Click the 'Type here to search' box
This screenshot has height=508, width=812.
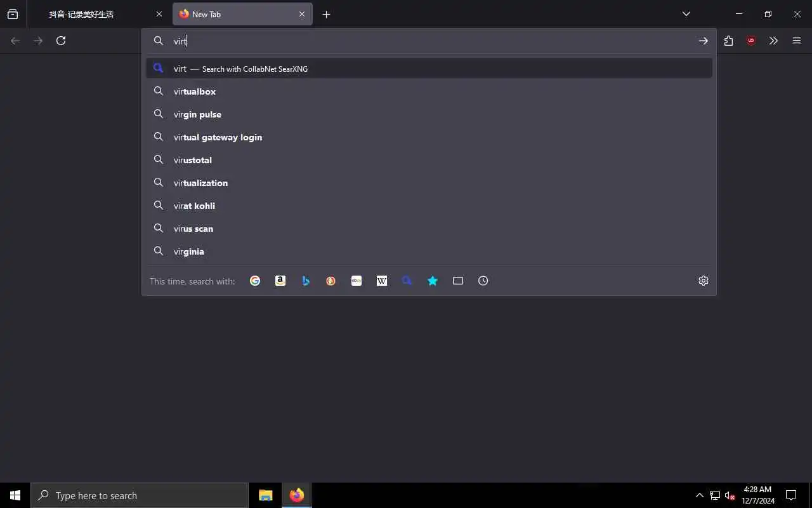140,495
